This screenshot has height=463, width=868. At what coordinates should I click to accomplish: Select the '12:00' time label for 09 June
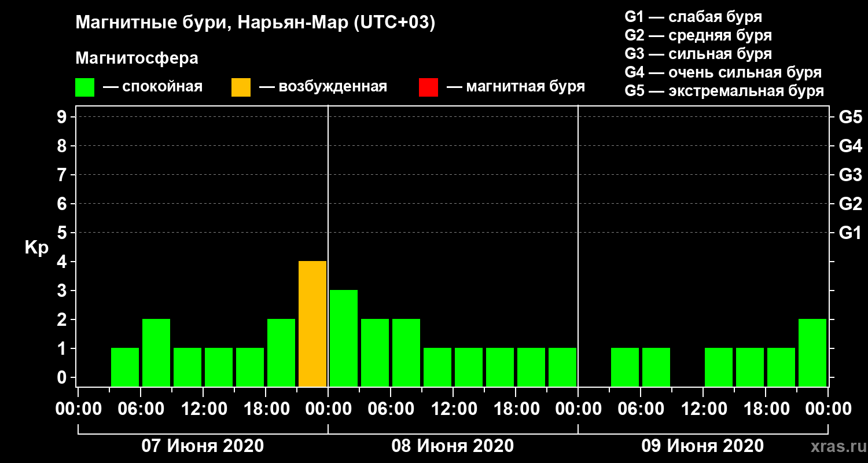coord(703,409)
